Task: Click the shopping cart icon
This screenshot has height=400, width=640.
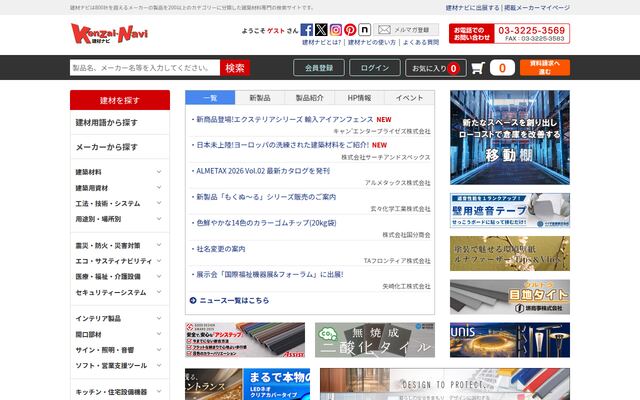Action: [x=478, y=68]
